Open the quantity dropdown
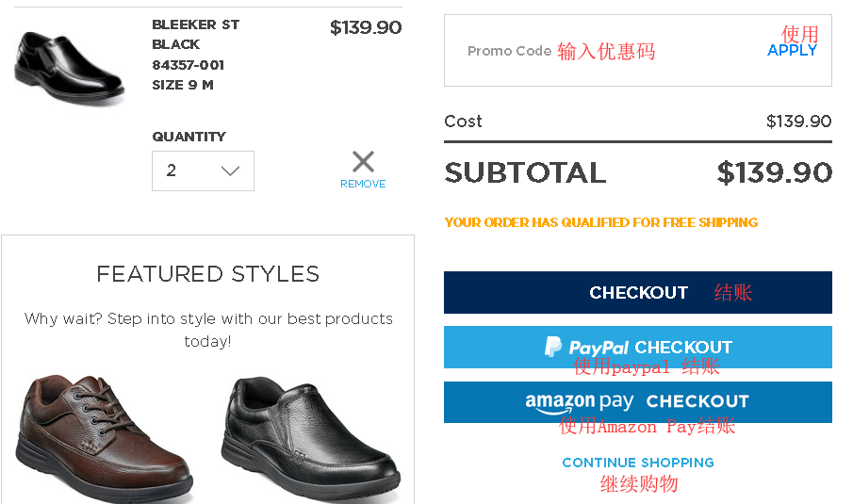 pos(203,171)
